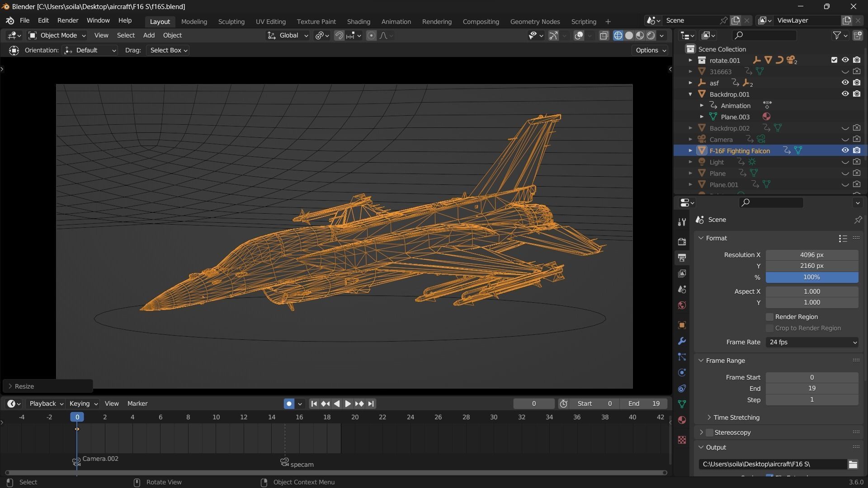The height and width of the screenshot is (488, 868).
Task: Switch to Rendered viewport shading
Action: [x=651, y=35]
